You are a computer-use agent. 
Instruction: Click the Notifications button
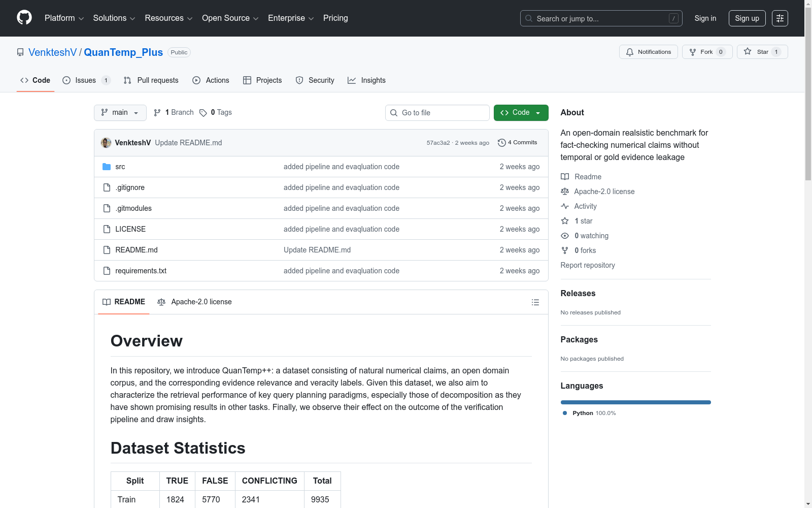click(649, 52)
